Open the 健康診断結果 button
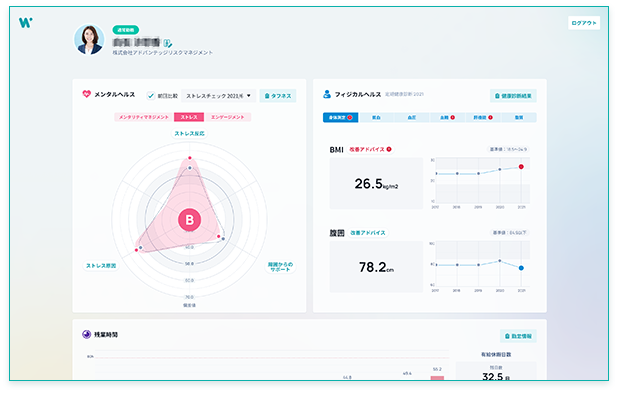The height and width of the screenshot is (394, 618). click(513, 96)
